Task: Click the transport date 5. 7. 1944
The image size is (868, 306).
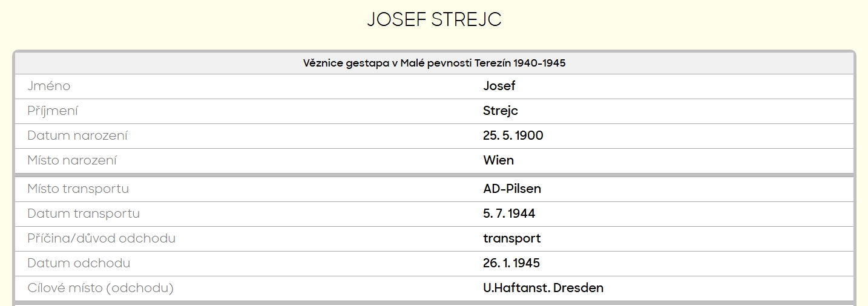Action: click(508, 213)
